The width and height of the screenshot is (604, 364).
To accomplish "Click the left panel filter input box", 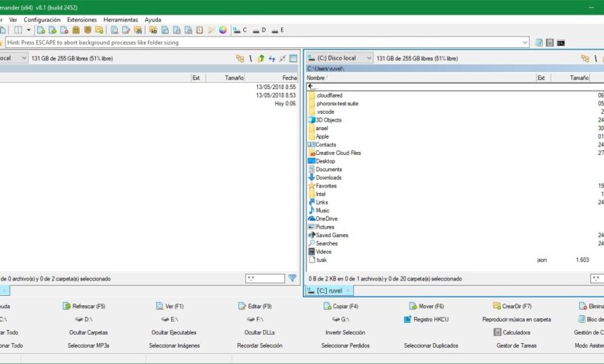I will pyautogui.click(x=265, y=279).
